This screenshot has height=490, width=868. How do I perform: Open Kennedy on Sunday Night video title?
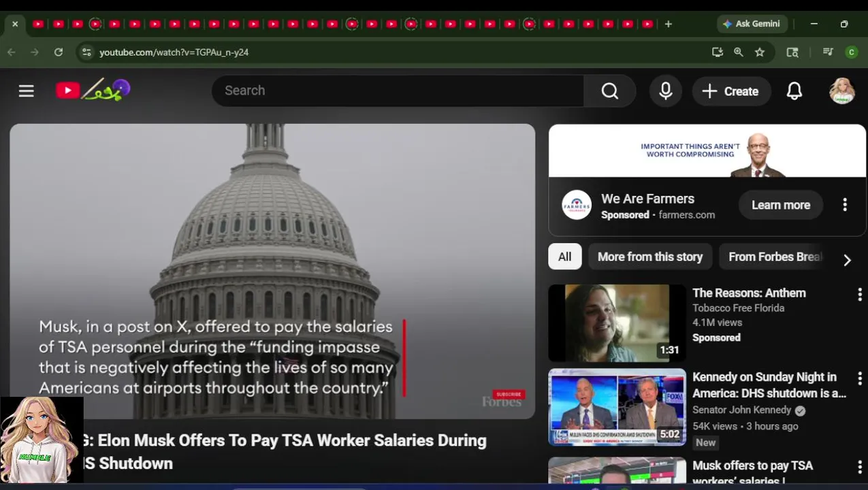pyautogui.click(x=769, y=385)
